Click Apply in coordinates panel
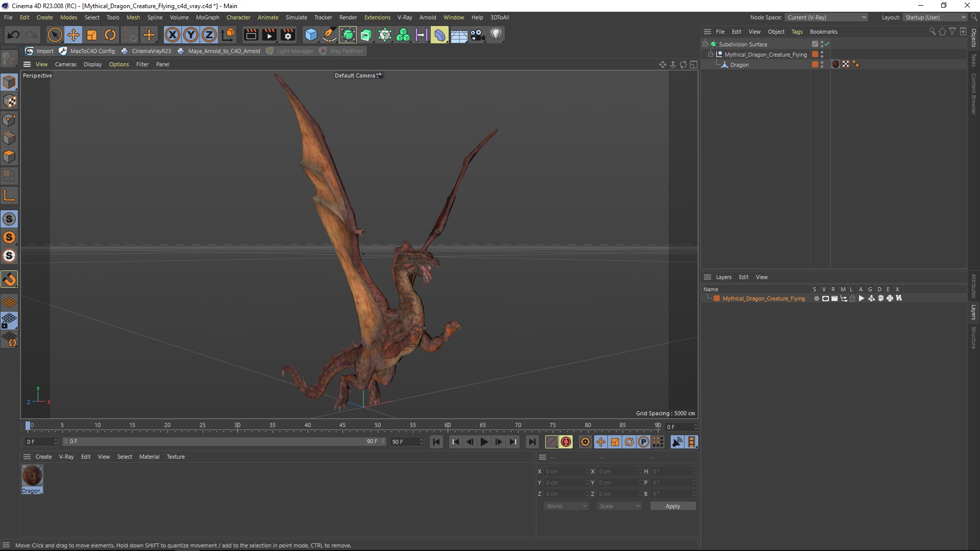 point(673,506)
